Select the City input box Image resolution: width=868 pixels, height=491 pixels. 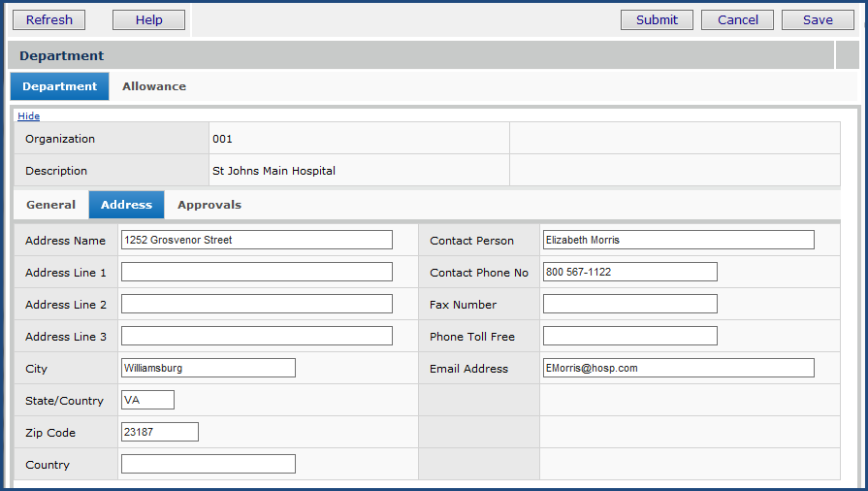click(x=209, y=368)
